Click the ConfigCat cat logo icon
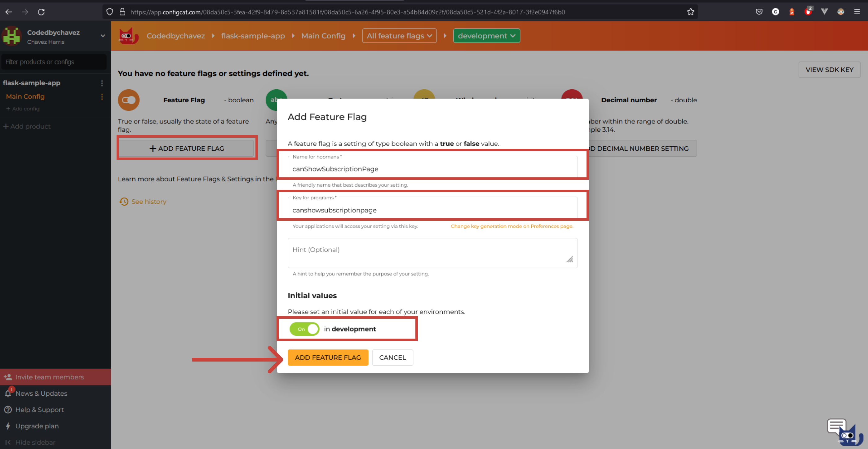Screen dimensions: 868x449 [128, 36]
